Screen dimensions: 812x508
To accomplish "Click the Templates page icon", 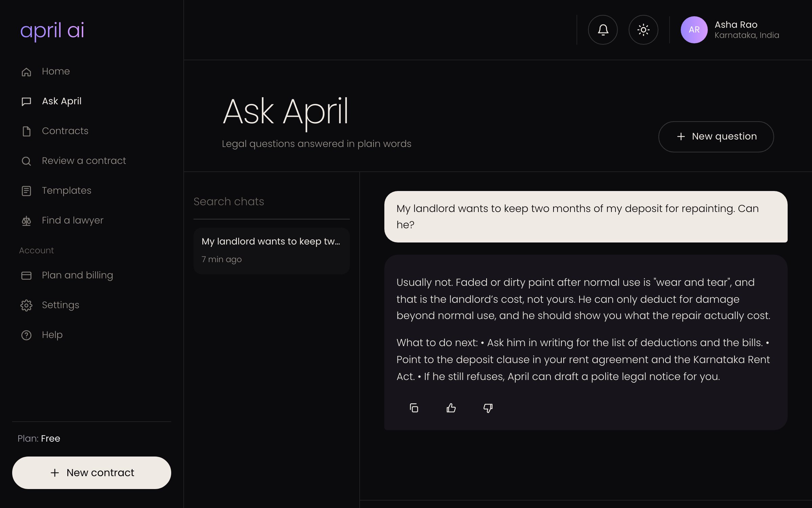I will (26, 191).
